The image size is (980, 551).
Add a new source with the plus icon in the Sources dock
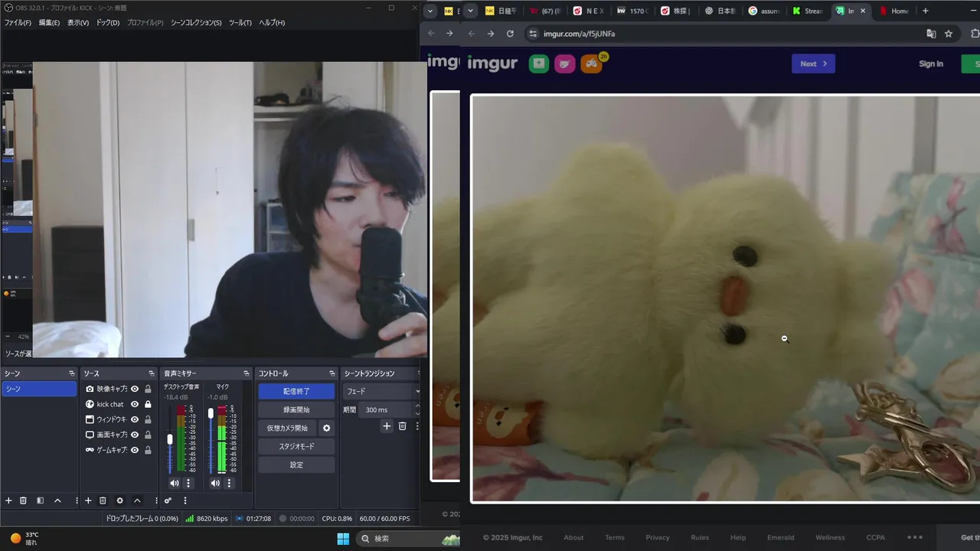click(88, 500)
